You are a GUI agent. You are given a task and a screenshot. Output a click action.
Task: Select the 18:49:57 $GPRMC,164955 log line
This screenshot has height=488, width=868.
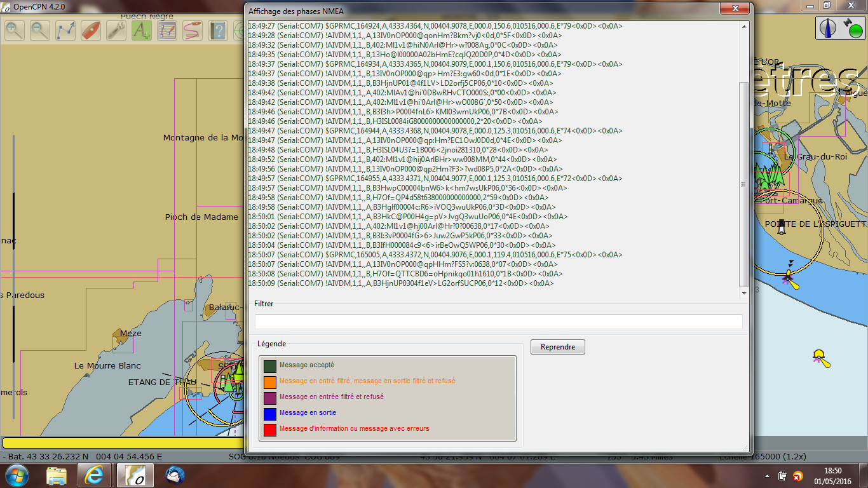coord(435,179)
